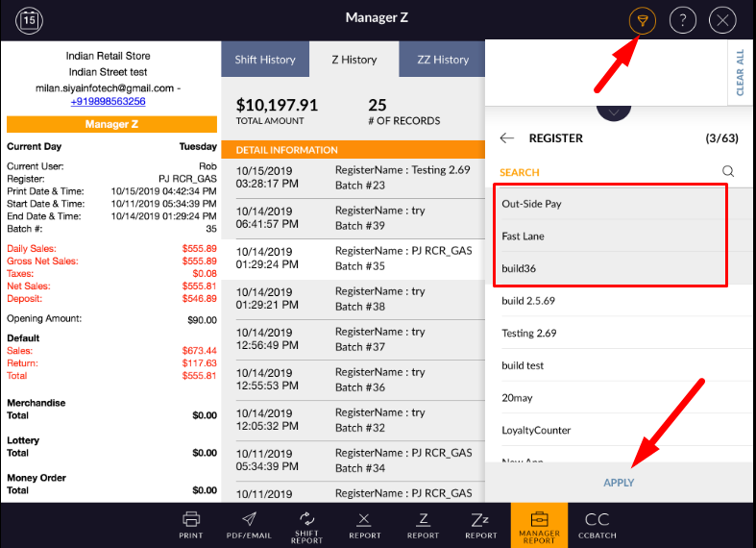Screen dimensions: 756x548
Task: Click the Print icon in bottom toolbar
Action: [191, 524]
